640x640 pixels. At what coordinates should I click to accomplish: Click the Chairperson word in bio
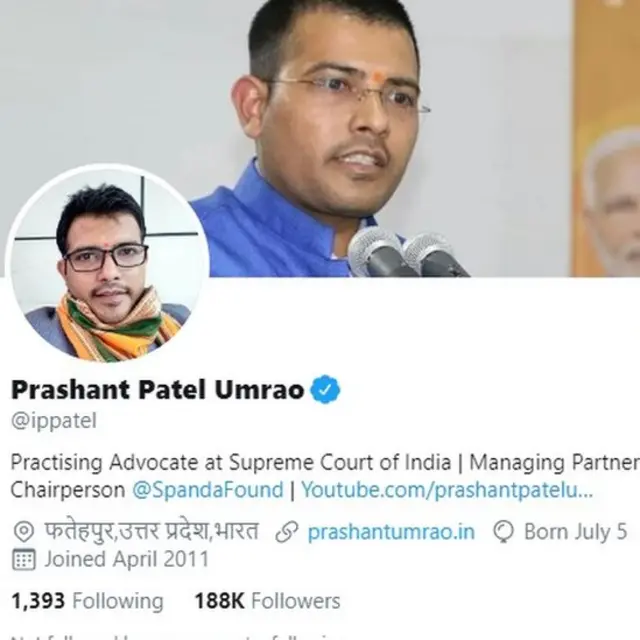(x=68, y=490)
